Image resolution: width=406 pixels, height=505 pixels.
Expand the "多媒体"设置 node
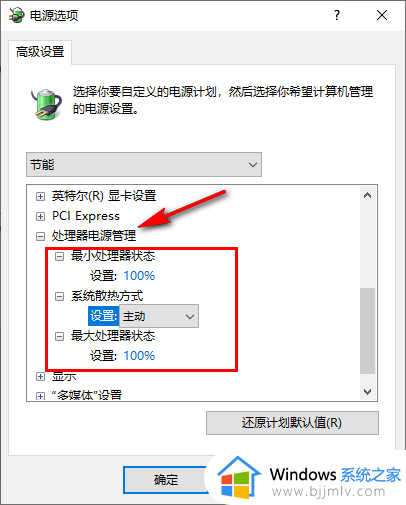(x=40, y=396)
